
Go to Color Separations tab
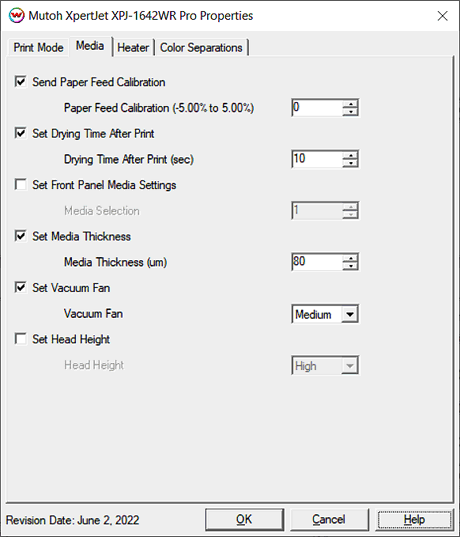coord(201,47)
